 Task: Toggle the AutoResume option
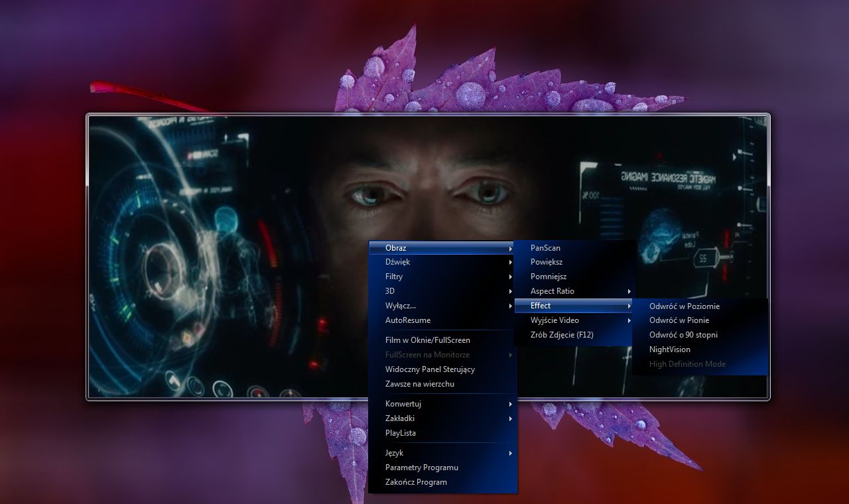[442, 320]
